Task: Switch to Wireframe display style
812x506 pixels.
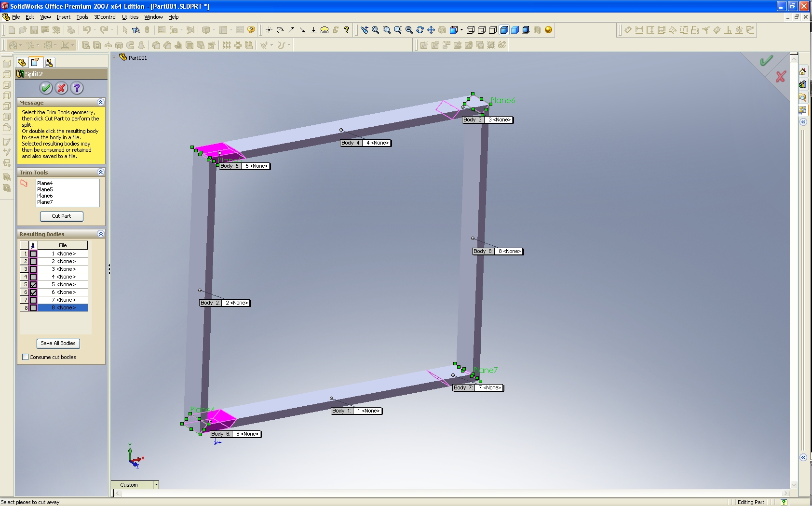Action: click(x=471, y=30)
